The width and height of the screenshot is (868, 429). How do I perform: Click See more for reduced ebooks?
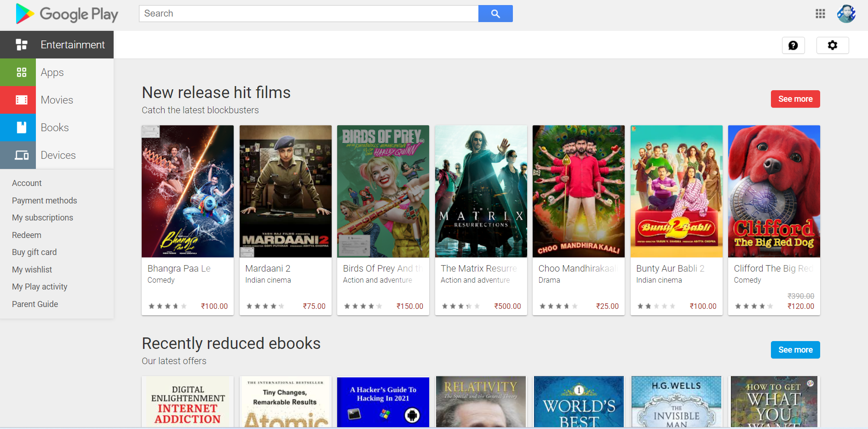click(795, 350)
